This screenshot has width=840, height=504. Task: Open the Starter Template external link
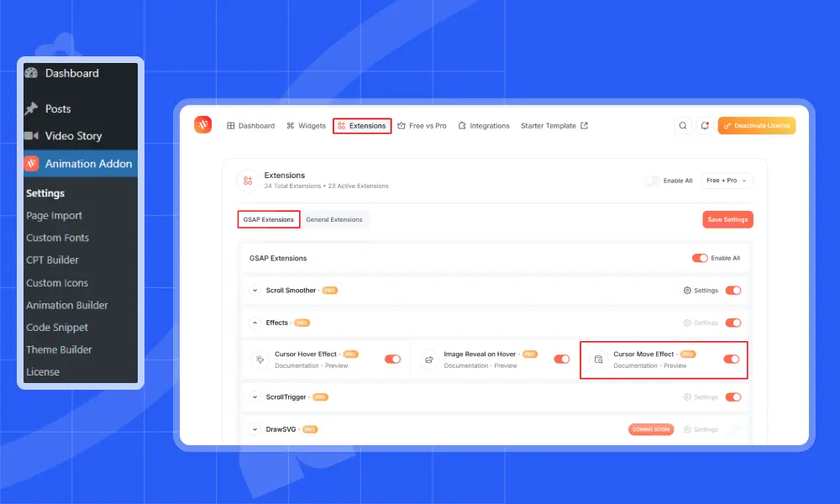[x=554, y=126]
